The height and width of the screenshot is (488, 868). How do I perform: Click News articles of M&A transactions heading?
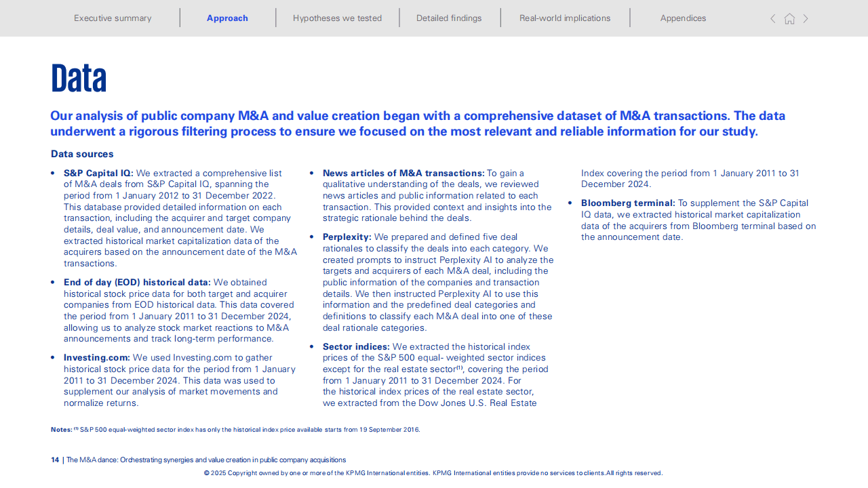403,173
